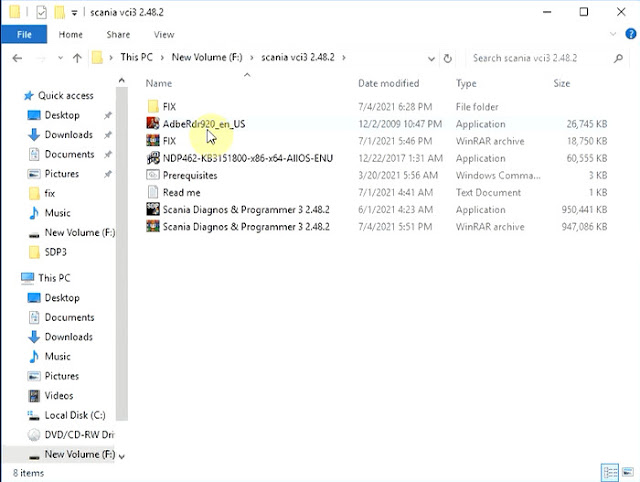Expand the scania vci3 2.48.2 breadcrumb arrow
Viewport: 640px width, 482px height.
pyautogui.click(x=344, y=58)
